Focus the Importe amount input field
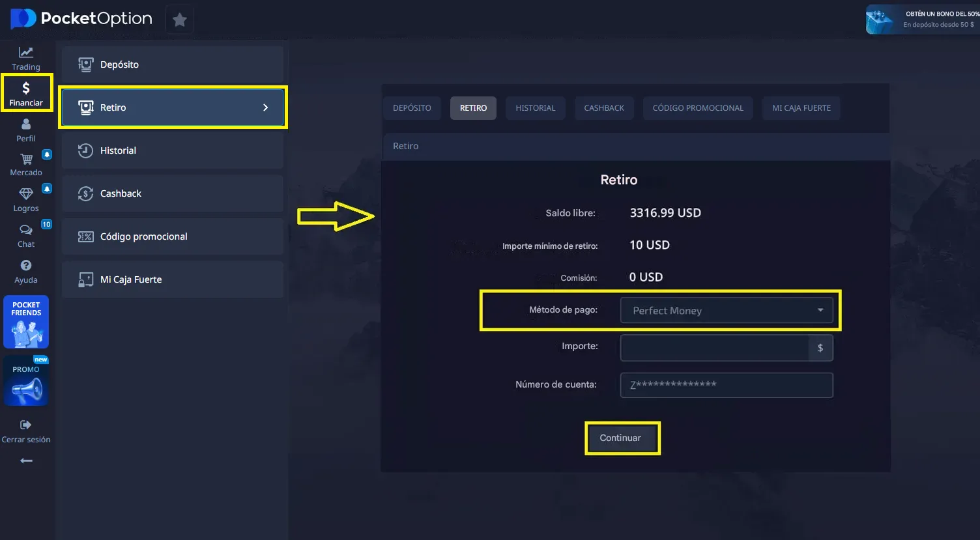 (715, 348)
